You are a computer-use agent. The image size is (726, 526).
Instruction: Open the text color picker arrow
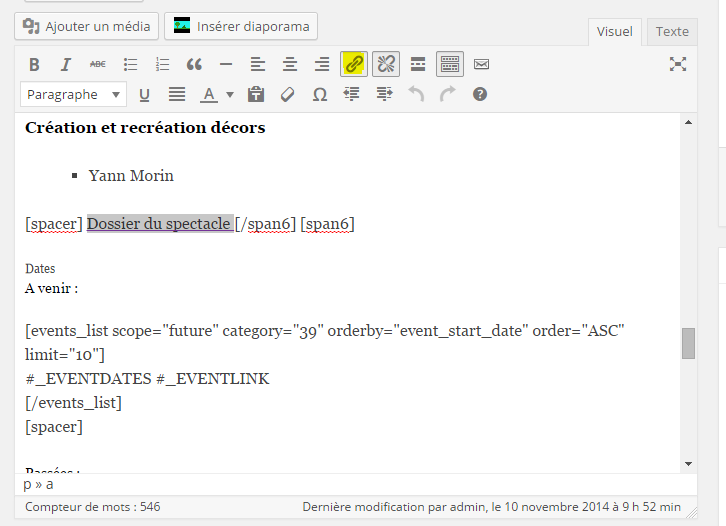[230, 94]
